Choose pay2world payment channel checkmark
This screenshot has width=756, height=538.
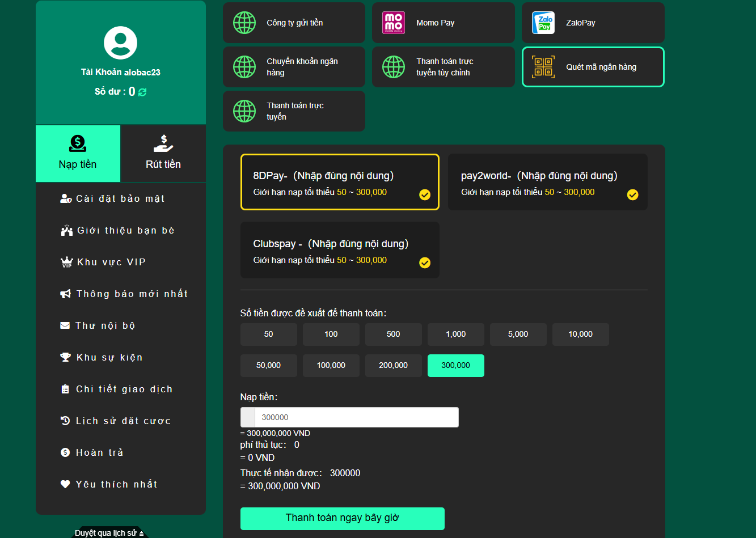click(632, 195)
